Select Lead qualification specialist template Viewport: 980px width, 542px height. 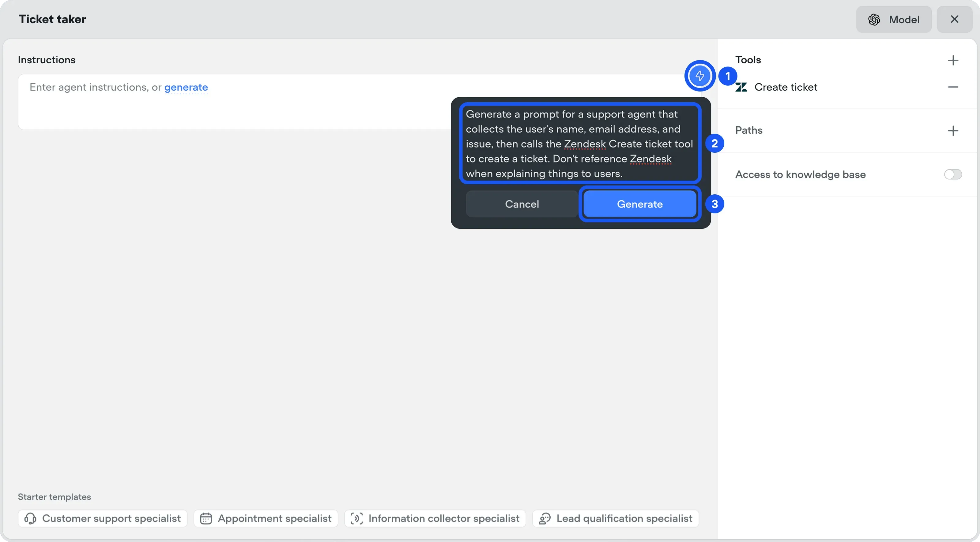pyautogui.click(x=616, y=518)
